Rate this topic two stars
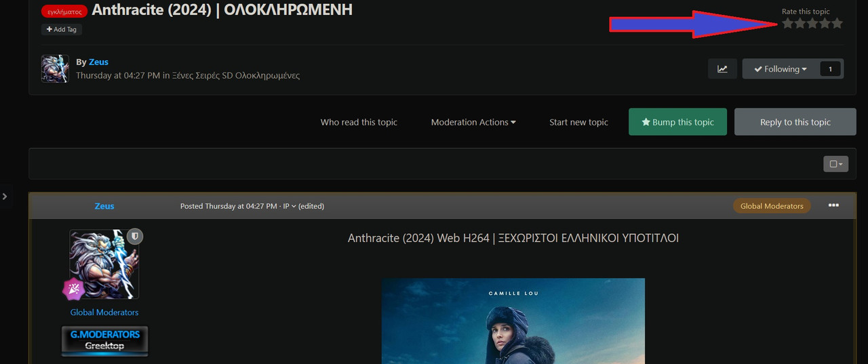The width and height of the screenshot is (868, 364). (x=800, y=23)
